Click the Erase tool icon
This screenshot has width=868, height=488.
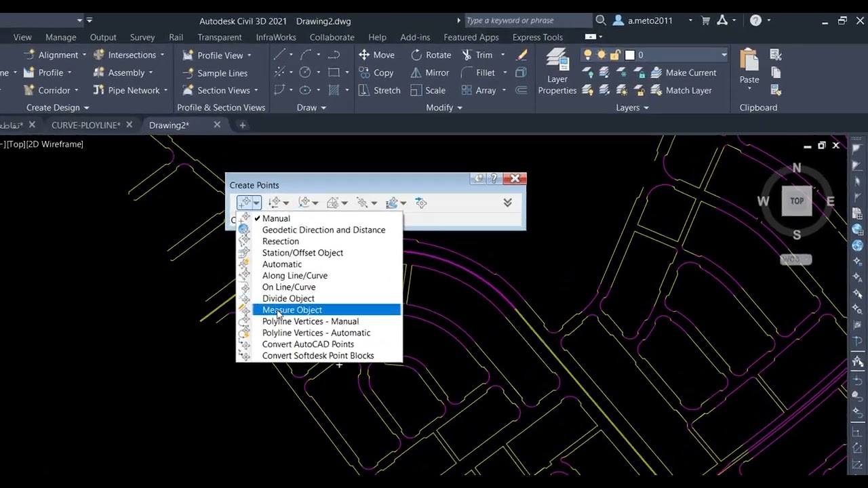click(521, 55)
